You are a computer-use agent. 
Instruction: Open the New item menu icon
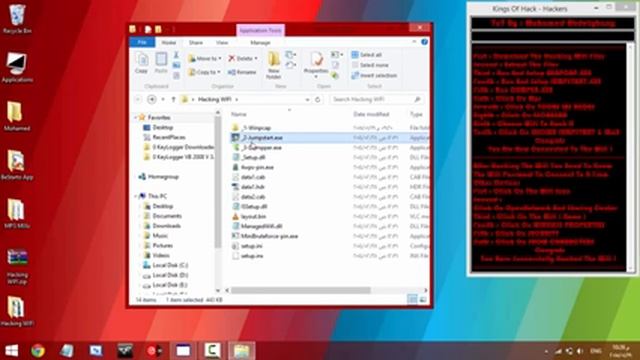(291, 55)
